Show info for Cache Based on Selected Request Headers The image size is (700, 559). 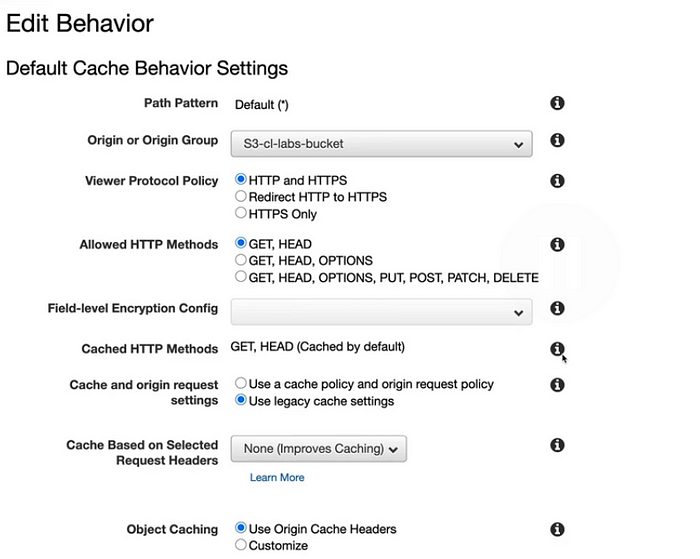click(557, 445)
